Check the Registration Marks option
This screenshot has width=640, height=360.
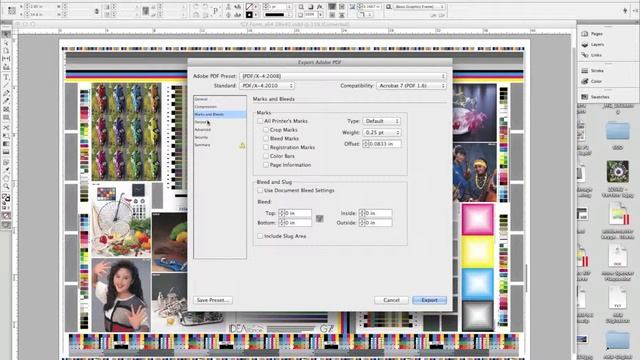tap(266, 147)
